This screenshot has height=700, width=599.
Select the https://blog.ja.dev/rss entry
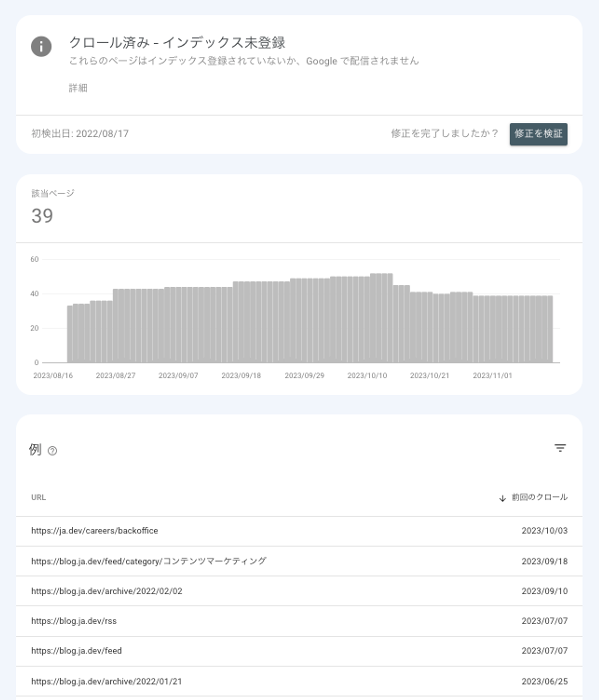tap(75, 621)
